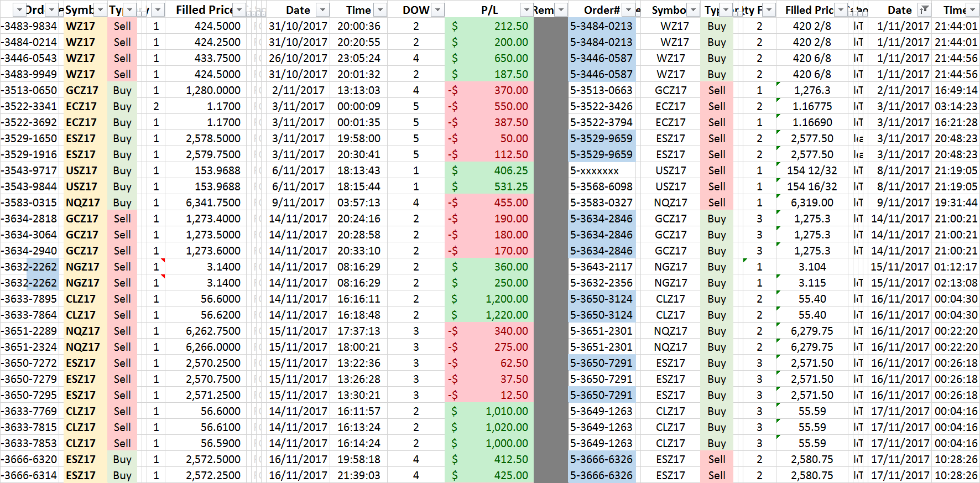Select the P/L value 425.00

(x=489, y=475)
